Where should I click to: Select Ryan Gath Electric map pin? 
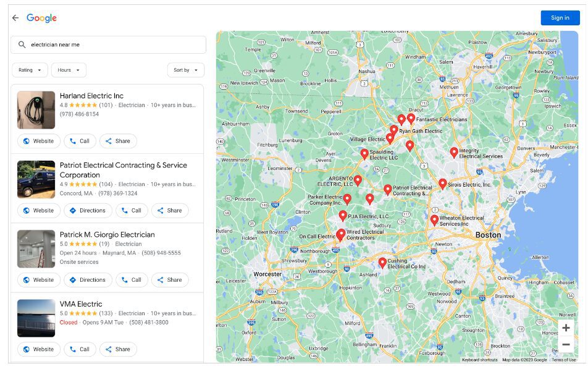[394, 130]
